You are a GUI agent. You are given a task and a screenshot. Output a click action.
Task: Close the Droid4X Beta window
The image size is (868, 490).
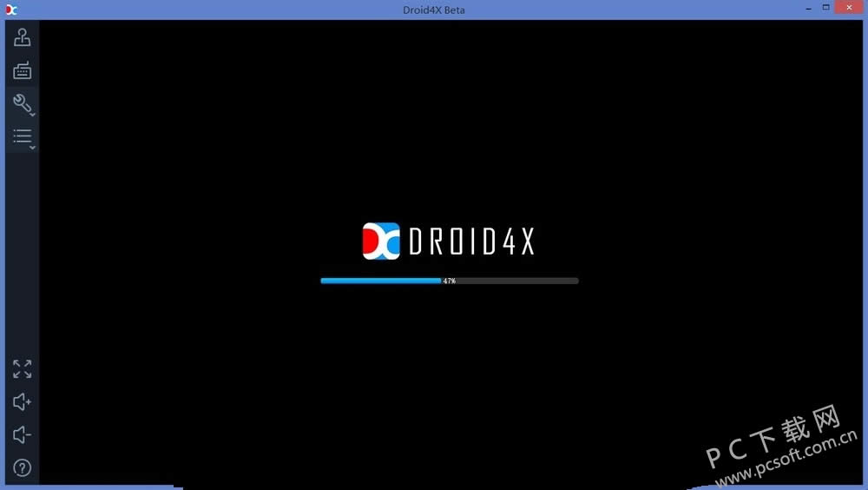(850, 7)
